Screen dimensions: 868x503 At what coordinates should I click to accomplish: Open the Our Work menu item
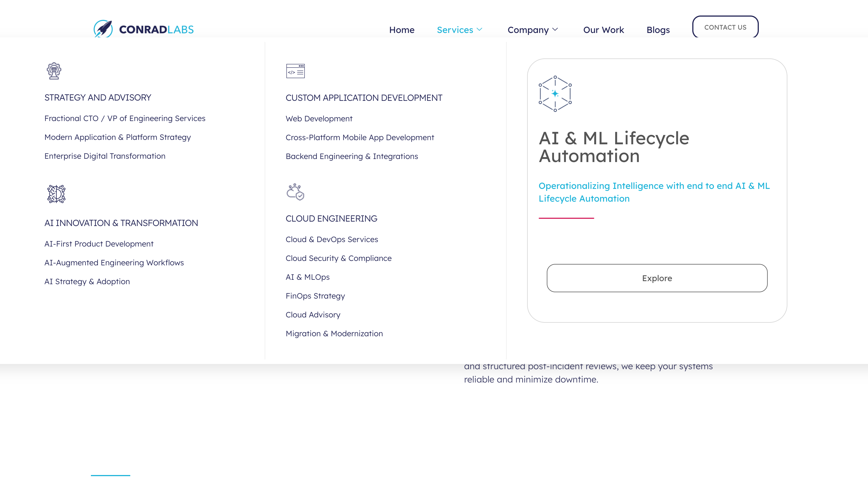tap(603, 30)
